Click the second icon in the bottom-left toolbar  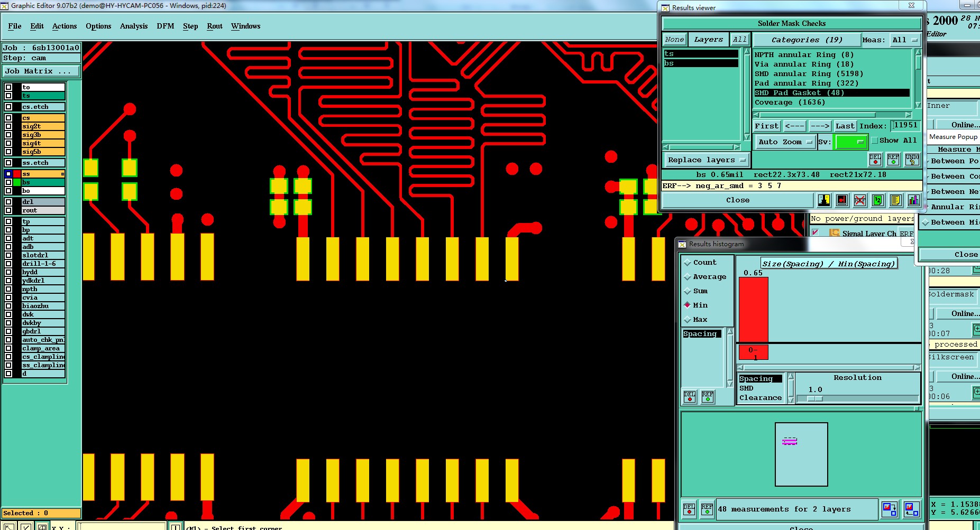click(26, 526)
